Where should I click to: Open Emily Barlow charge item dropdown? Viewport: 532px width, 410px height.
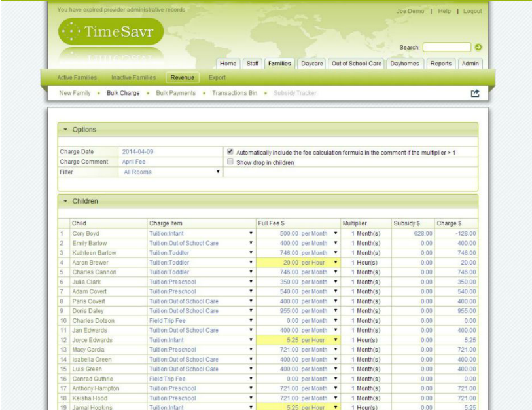(x=251, y=243)
